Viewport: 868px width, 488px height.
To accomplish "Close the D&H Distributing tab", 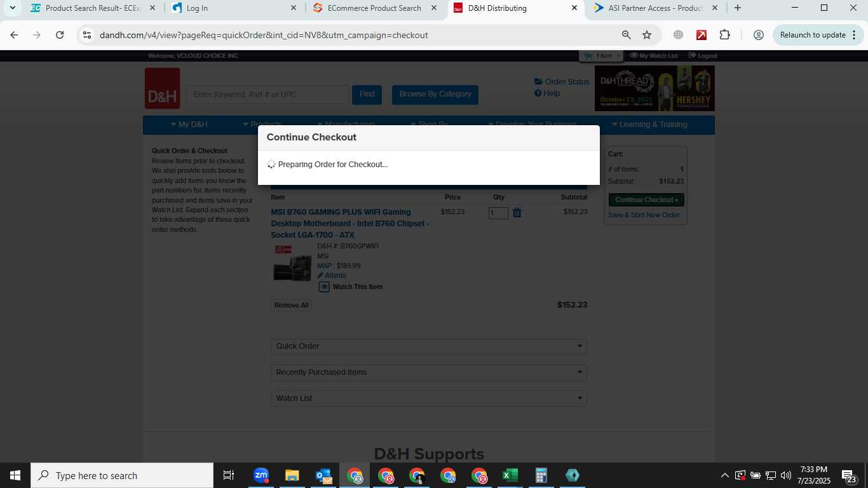I will pos(574,8).
